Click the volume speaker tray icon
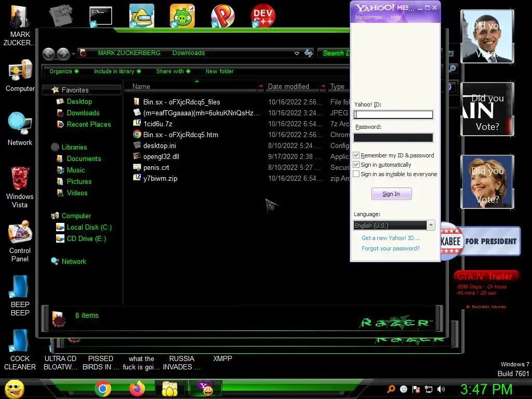This screenshot has width=532, height=399. [441, 389]
